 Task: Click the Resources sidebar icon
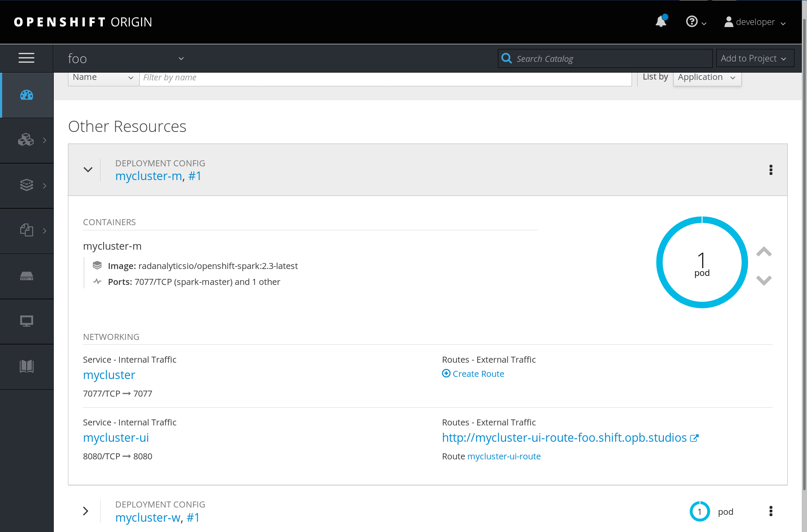26,231
